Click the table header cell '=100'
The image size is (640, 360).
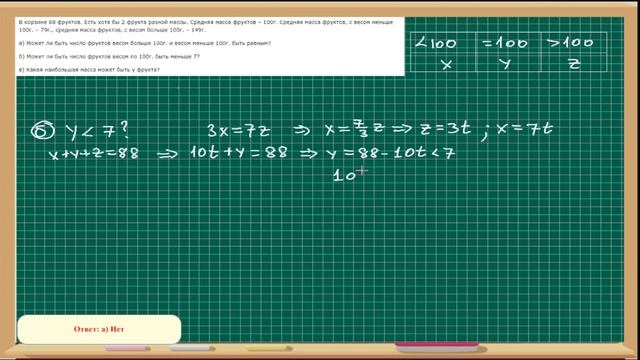(x=508, y=42)
